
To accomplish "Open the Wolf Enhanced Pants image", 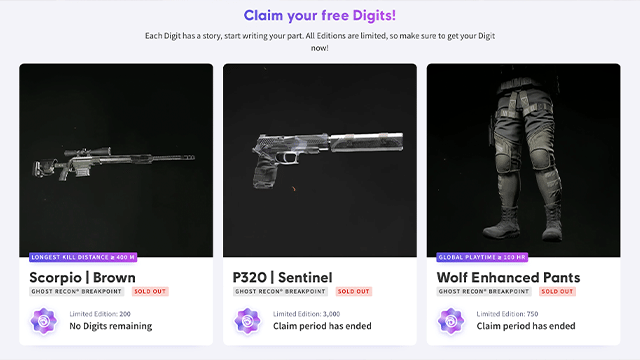I will click(524, 160).
